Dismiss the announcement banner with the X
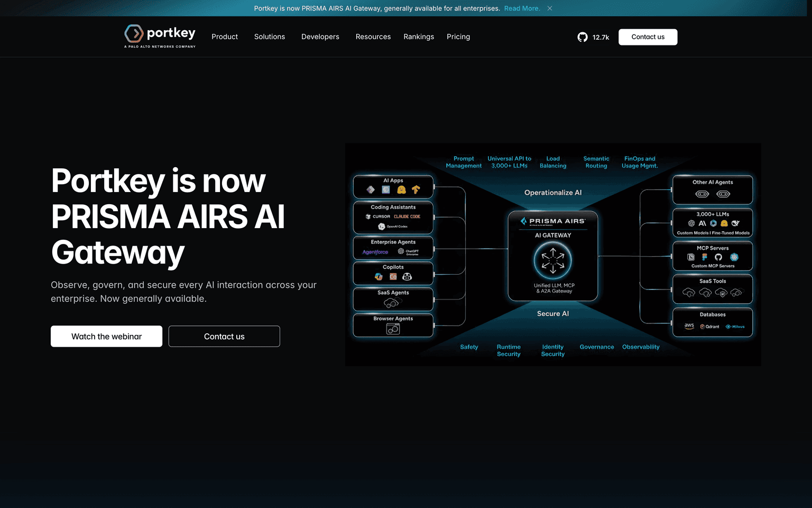 550,8
